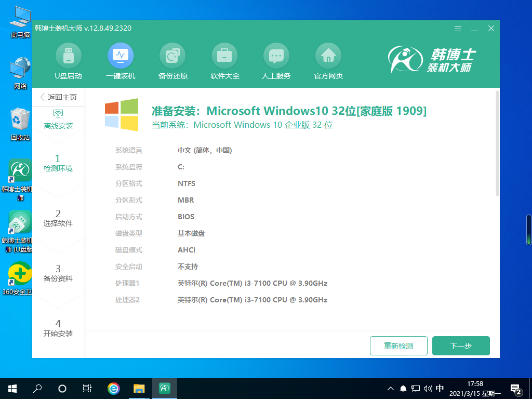
Task: Go back via 返回主页 link
Action: click(x=58, y=97)
